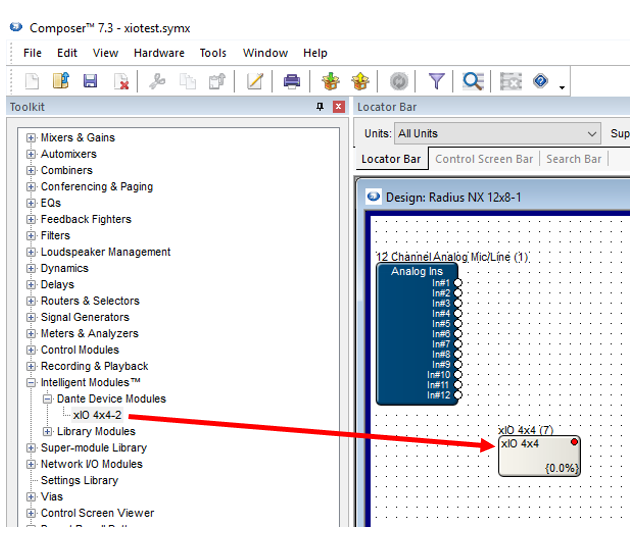Collapse the Dante Device Modules node
Image resolution: width=639 pixels, height=536 pixels.
[47, 399]
